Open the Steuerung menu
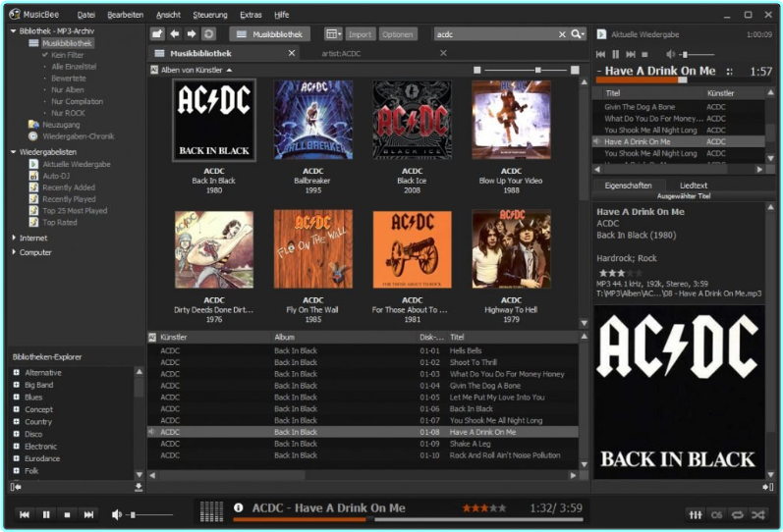This screenshot has height=532, width=783. point(209,15)
